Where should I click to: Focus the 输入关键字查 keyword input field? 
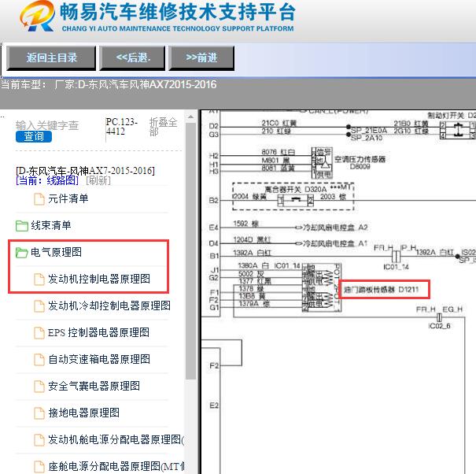[x=47, y=125]
